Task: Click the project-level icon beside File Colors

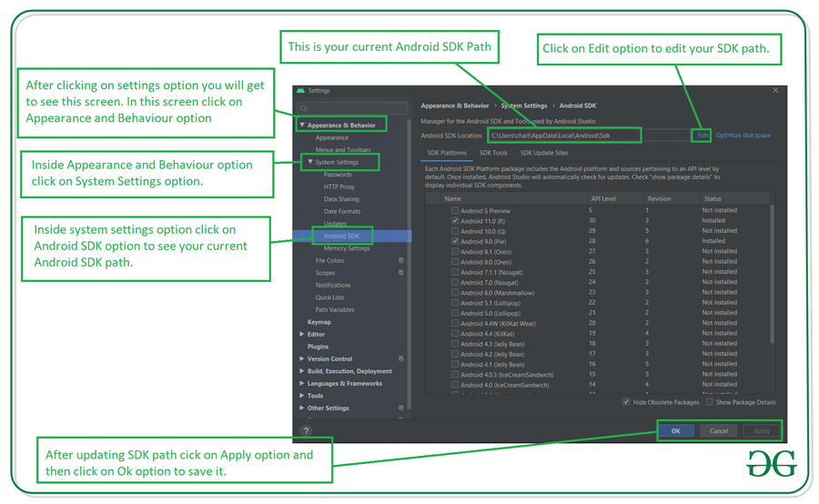Action: (x=401, y=260)
